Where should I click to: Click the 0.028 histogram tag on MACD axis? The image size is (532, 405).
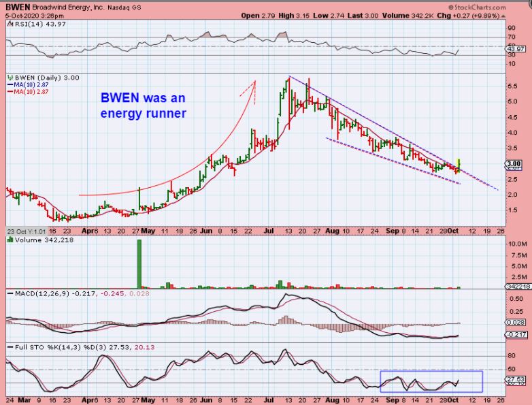coord(516,322)
